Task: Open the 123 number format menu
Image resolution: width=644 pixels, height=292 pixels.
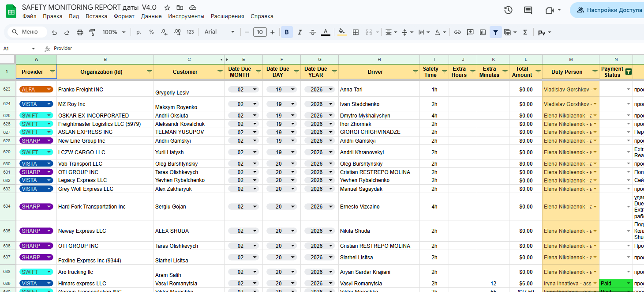Action: point(191,32)
